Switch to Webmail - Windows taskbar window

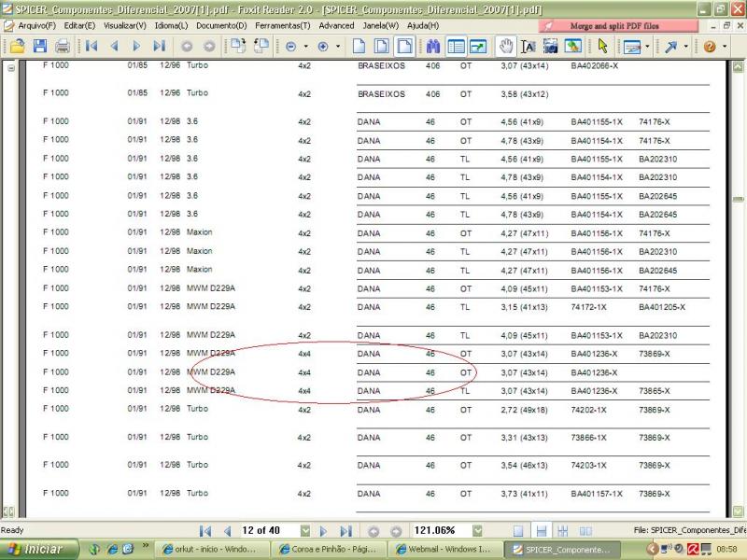point(446,550)
